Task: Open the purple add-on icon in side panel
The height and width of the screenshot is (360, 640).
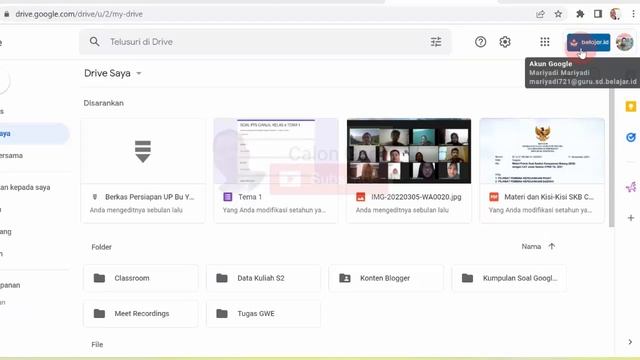Action: [x=631, y=187]
